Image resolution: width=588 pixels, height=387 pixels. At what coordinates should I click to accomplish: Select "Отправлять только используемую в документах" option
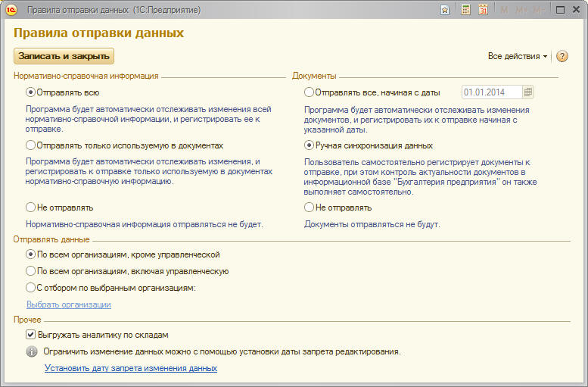point(31,145)
